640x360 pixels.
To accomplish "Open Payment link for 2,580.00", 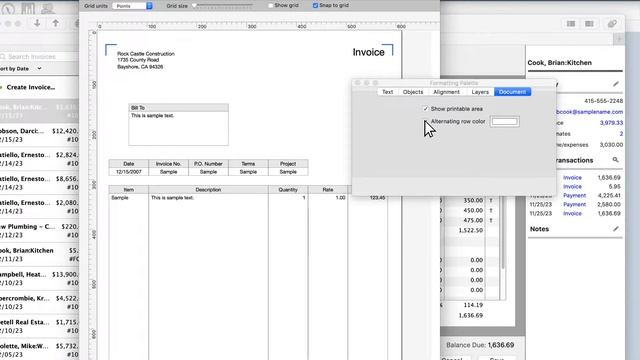I will 574,204.
